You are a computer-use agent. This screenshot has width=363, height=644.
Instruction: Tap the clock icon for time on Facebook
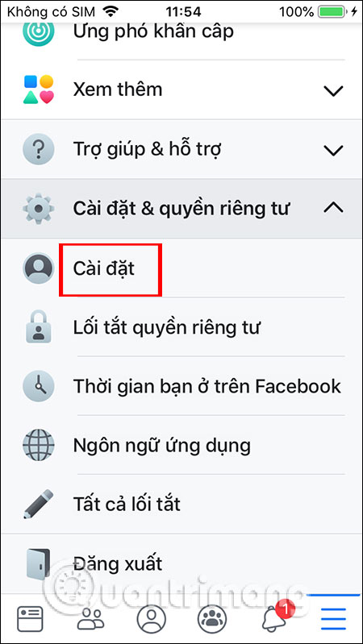pos(38,386)
